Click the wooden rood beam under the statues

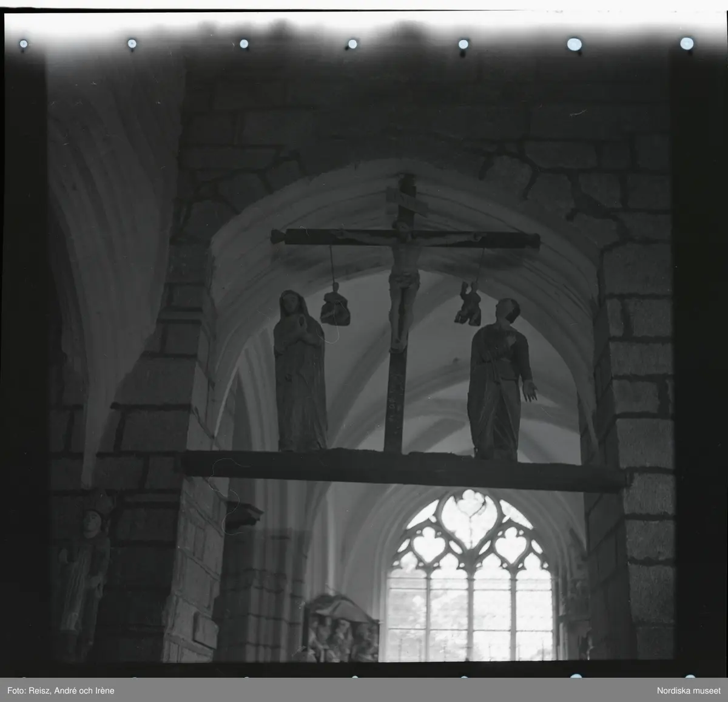click(400, 467)
